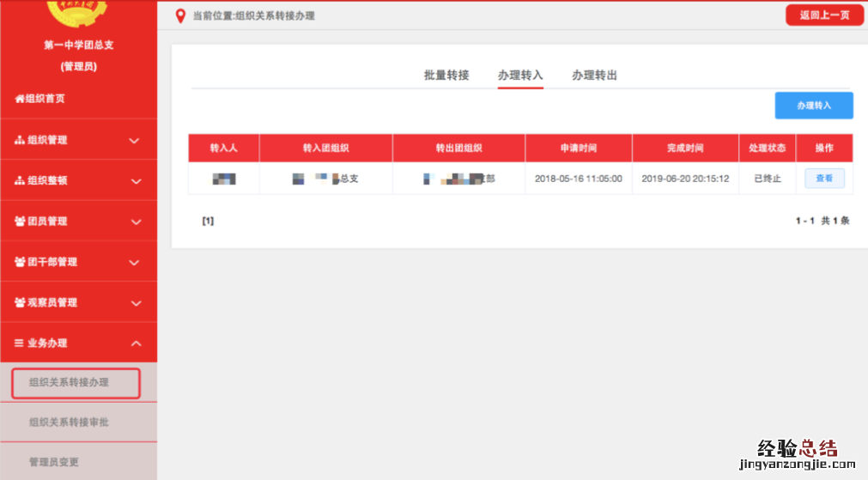Switch to the 办理转出 tab

pyautogui.click(x=594, y=76)
